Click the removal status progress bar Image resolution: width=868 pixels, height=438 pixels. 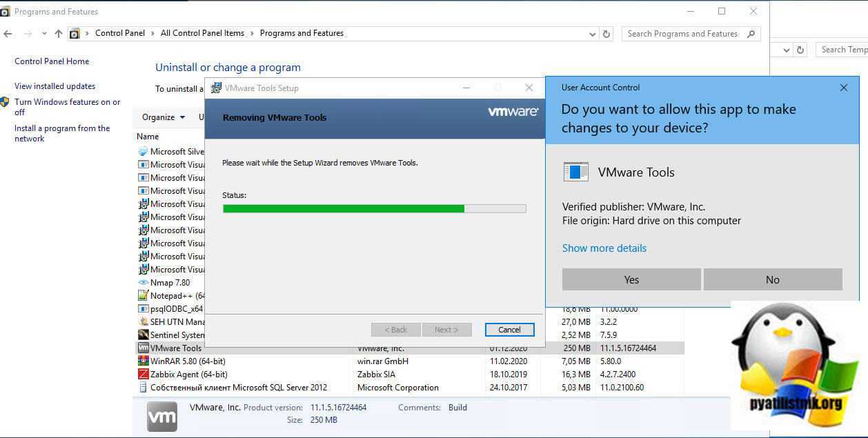click(374, 208)
